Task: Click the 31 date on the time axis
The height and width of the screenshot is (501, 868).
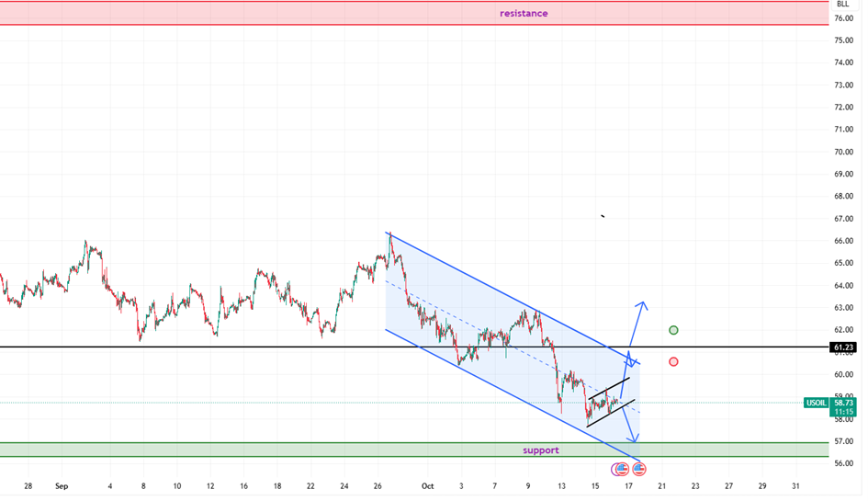Action: pos(795,485)
